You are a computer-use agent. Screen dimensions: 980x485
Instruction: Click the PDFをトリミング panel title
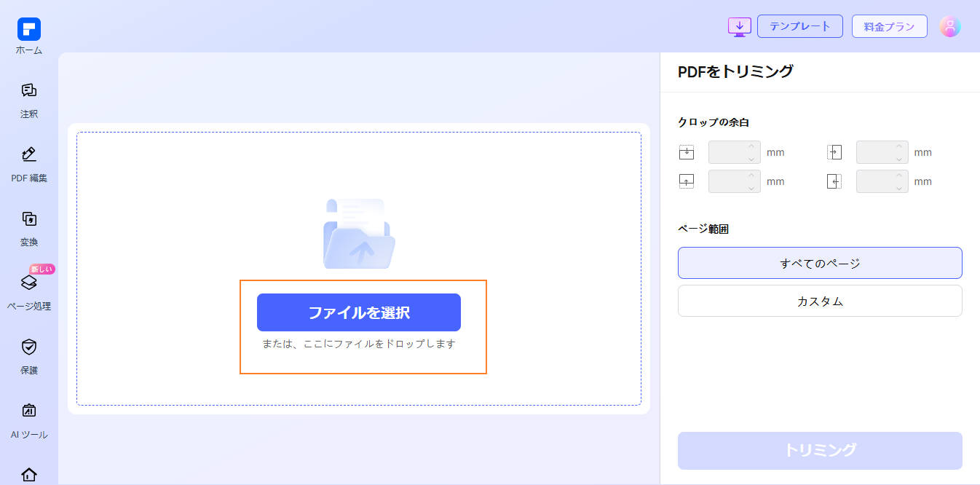(735, 71)
